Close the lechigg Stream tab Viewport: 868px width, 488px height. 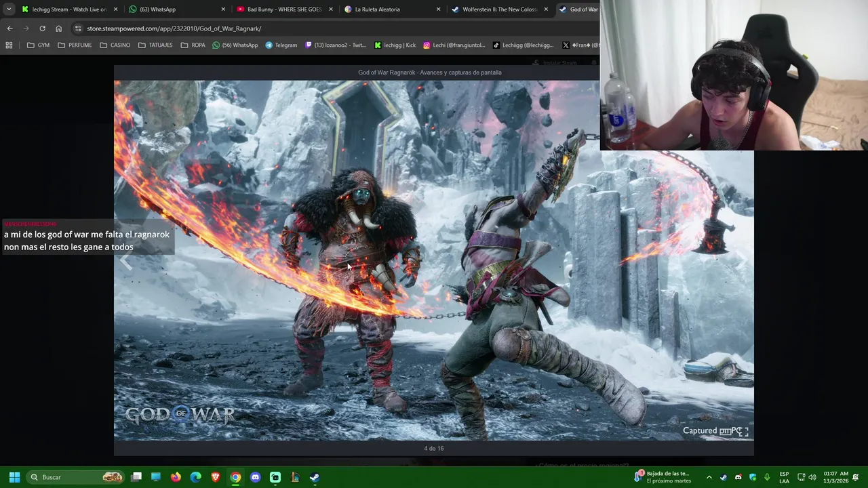coord(116,9)
